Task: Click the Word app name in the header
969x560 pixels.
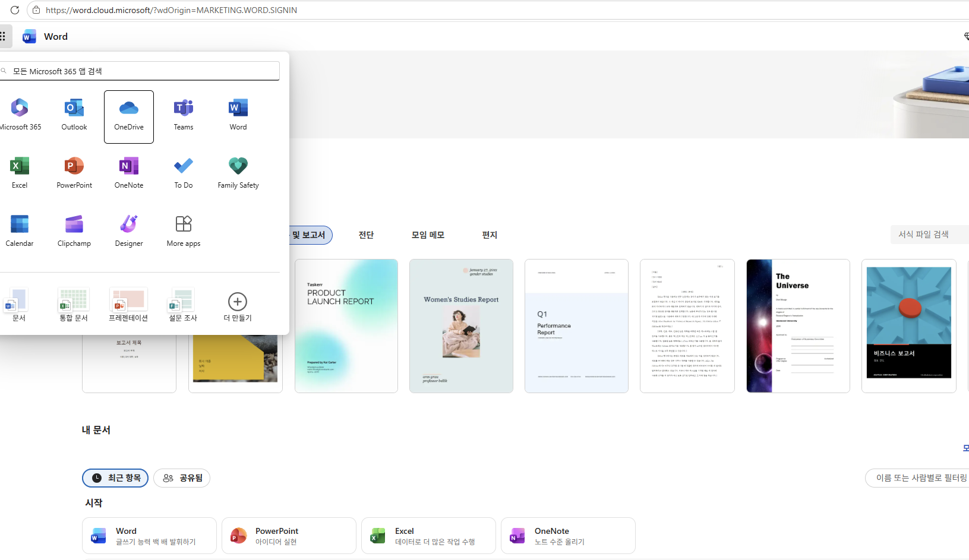Action: [x=56, y=37]
